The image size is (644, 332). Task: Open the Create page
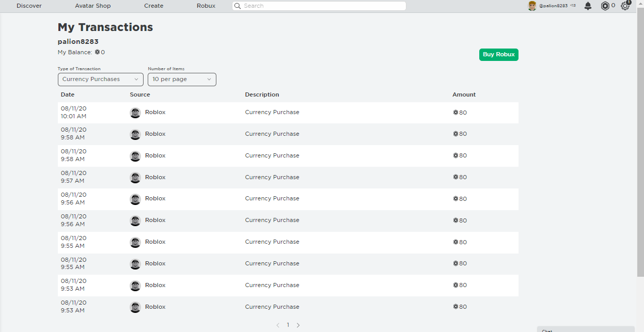point(153,6)
